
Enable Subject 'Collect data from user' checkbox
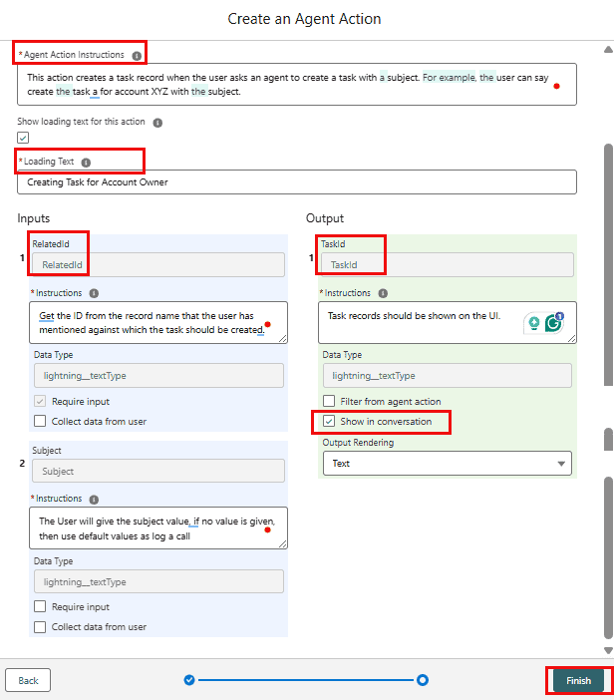(40, 627)
